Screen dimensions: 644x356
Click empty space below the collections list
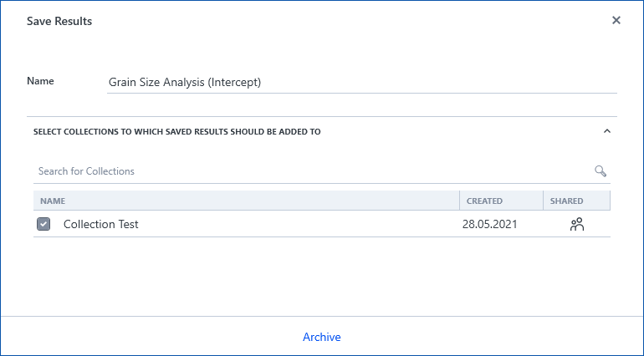point(322,276)
